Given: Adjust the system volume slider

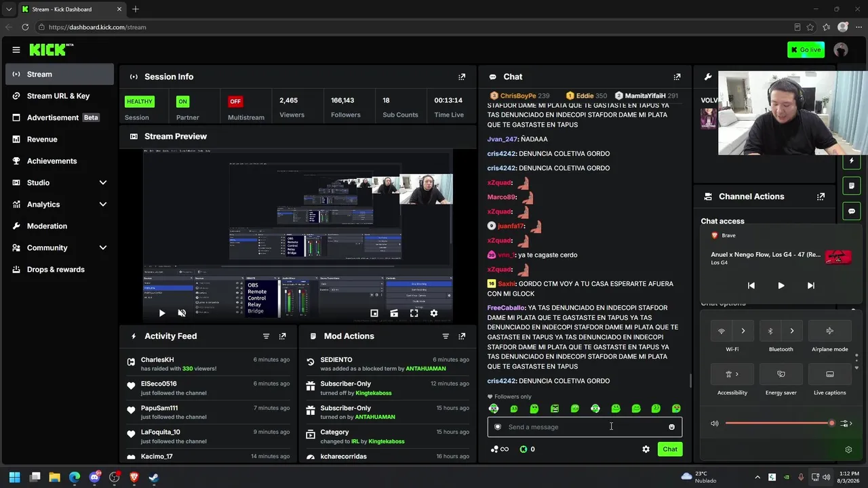Looking at the screenshot, I should pos(778,424).
